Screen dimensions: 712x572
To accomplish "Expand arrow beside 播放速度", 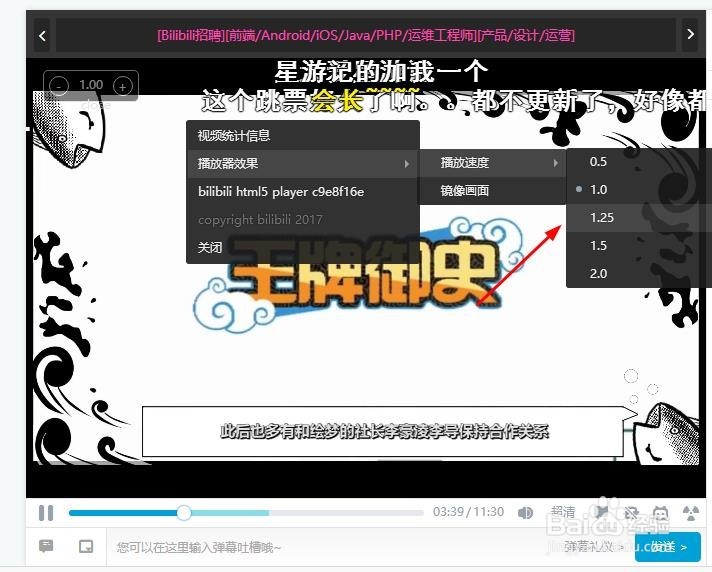I will click(x=555, y=163).
